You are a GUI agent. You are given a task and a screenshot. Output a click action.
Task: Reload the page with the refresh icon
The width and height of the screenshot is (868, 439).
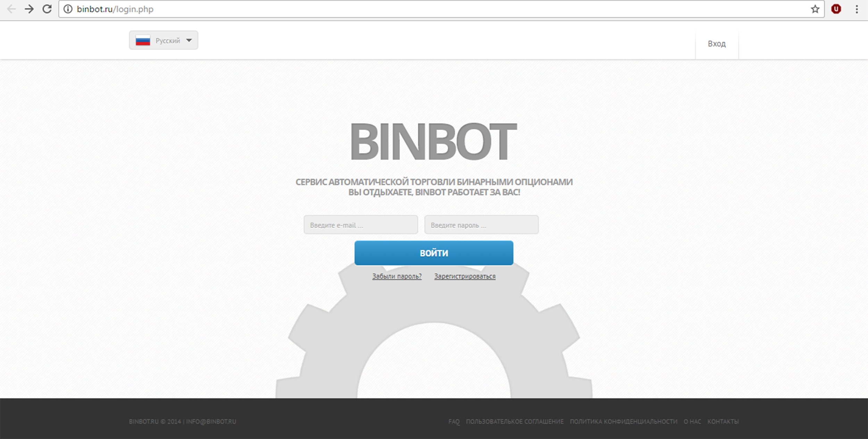pos(47,9)
